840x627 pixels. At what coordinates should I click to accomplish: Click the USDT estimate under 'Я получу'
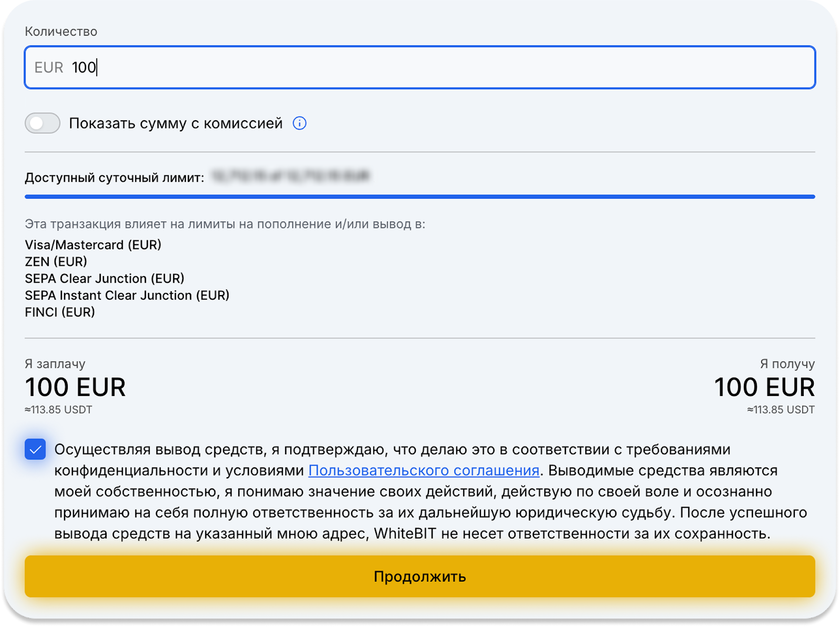(x=781, y=410)
